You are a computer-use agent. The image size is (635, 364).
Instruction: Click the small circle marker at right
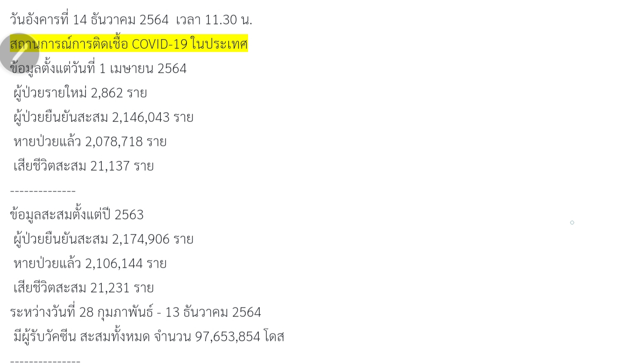click(x=572, y=223)
